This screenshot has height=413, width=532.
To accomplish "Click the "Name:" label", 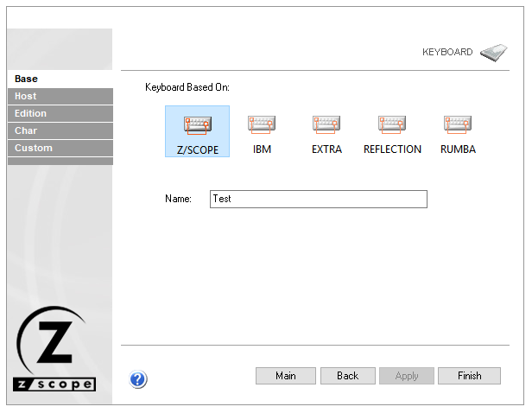I will 178,199.
